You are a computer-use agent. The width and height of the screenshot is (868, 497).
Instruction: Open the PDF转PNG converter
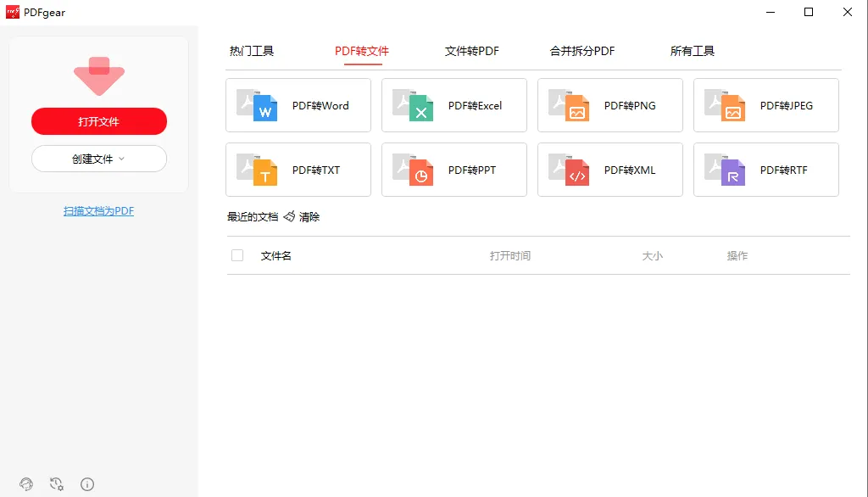[610, 105]
